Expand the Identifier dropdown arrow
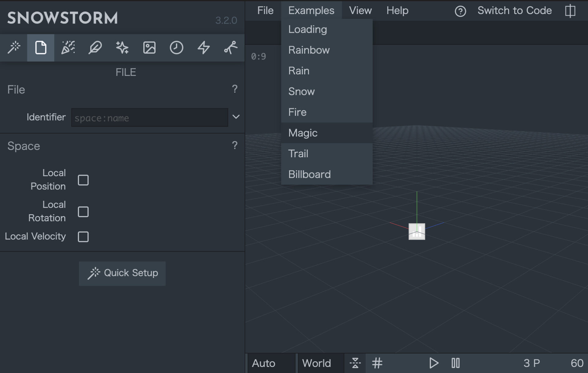Image resolution: width=588 pixels, height=373 pixels. (236, 117)
